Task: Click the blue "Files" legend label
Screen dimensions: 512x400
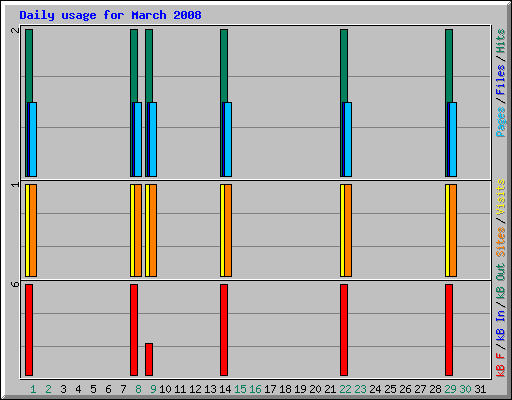Action: (501, 80)
